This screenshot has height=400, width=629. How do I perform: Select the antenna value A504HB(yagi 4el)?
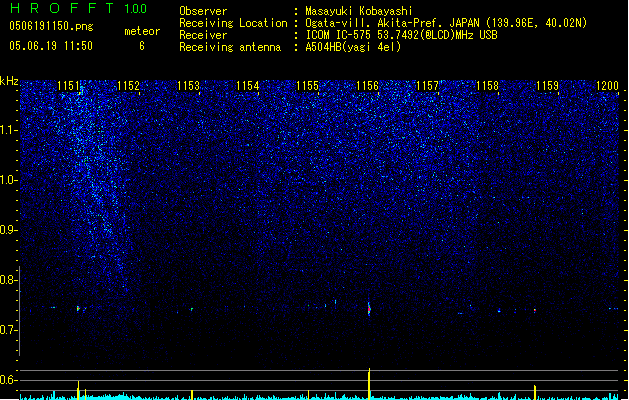[353, 47]
